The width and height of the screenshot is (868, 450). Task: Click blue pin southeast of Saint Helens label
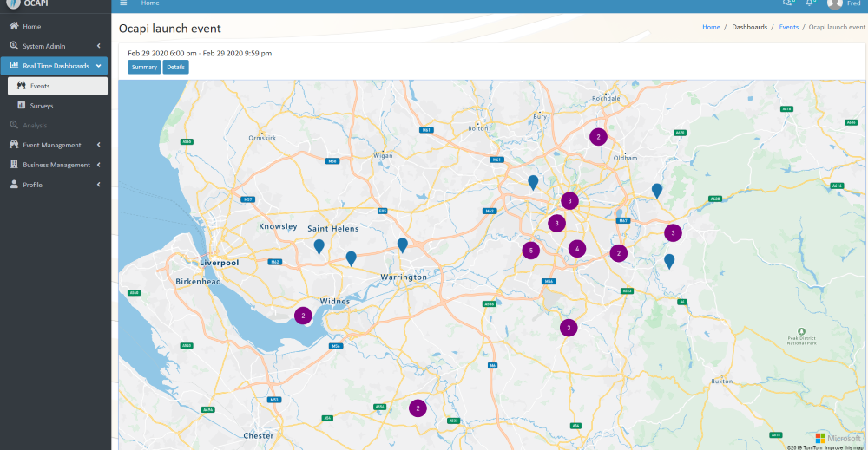point(351,258)
